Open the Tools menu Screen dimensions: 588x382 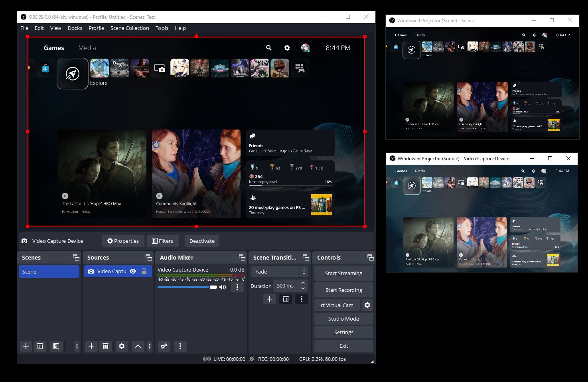[162, 28]
